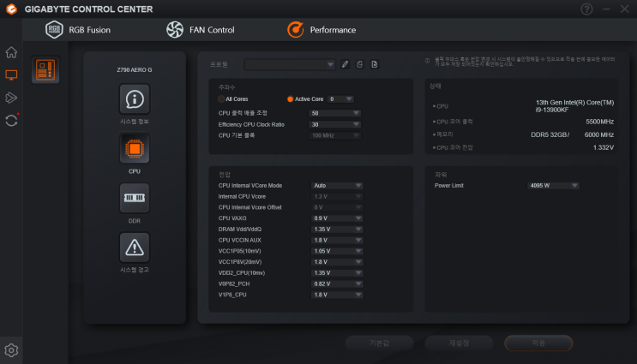Click the Z790 AERO G board name
This screenshot has width=637, height=364.
coord(135,69)
